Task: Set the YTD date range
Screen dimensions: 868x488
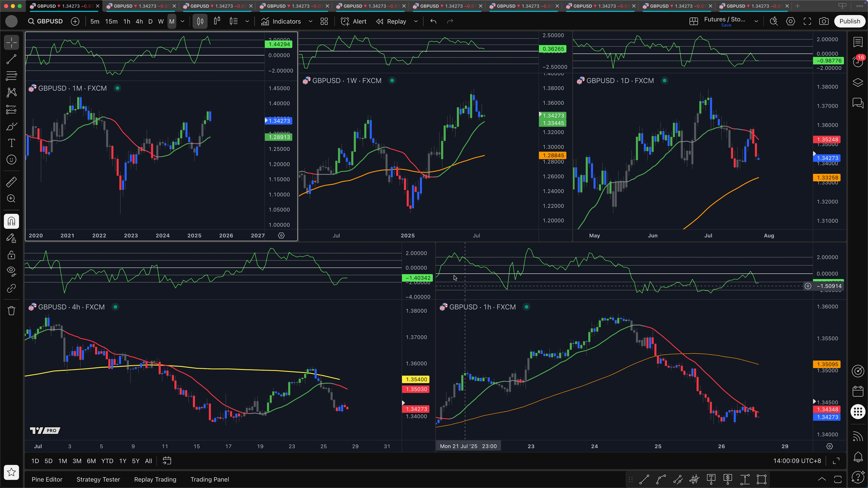Action: click(x=107, y=461)
